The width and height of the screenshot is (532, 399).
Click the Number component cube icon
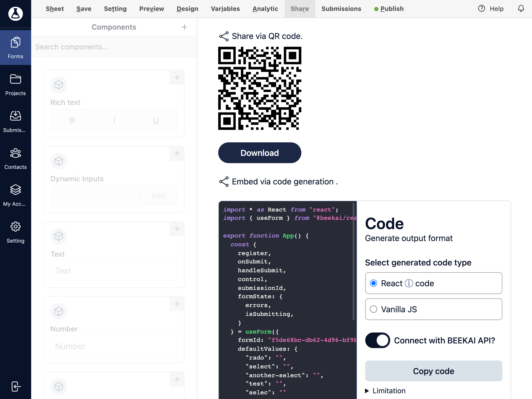pos(59,311)
